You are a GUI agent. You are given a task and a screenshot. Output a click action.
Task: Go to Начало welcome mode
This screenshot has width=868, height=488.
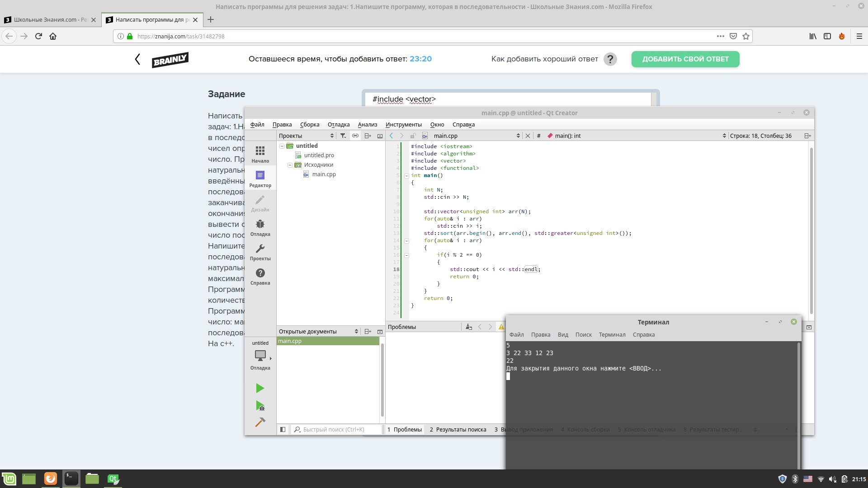pos(260,154)
